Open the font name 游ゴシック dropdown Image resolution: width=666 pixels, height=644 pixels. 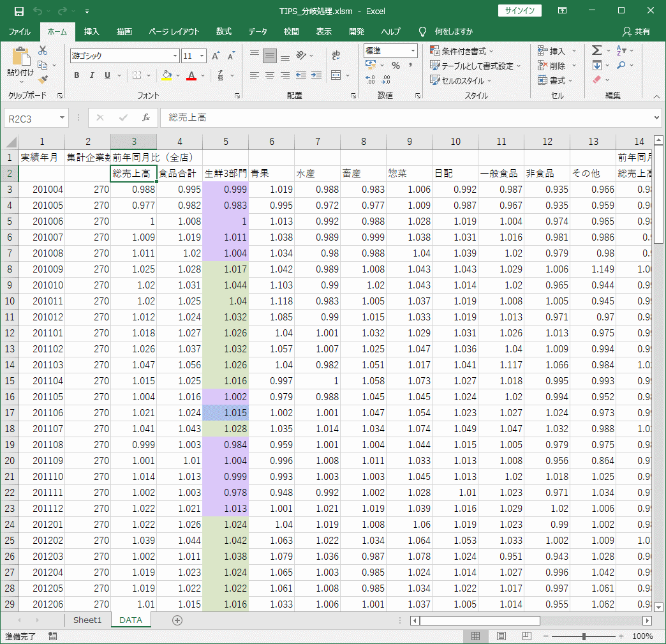point(175,56)
